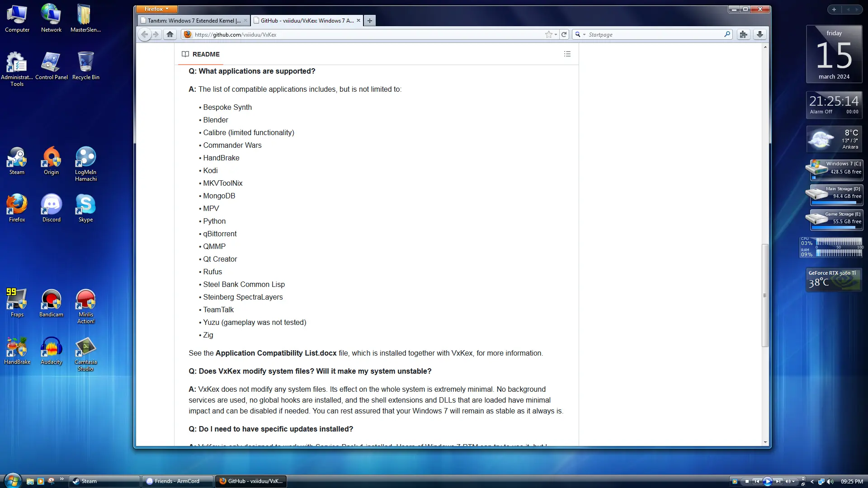
Task: Select the Fraps desktop icon
Action: (17, 303)
